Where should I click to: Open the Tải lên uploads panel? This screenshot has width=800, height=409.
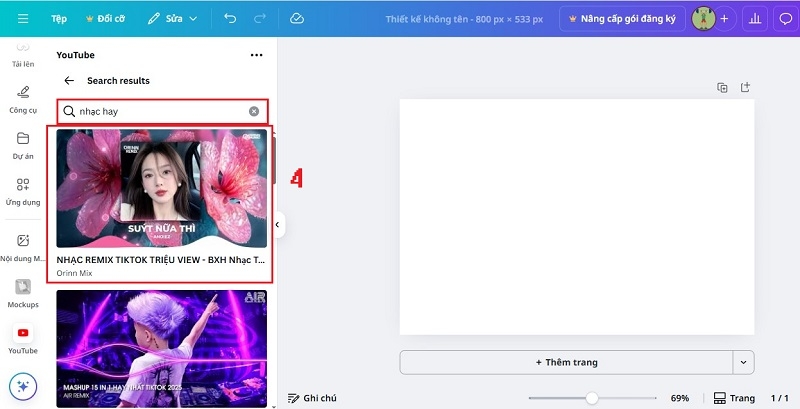23,56
